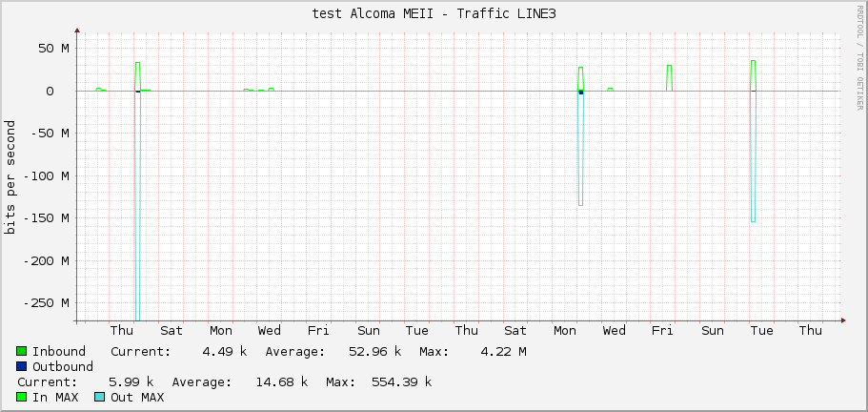Click the 'In MAX' legend label
Viewport: 868px width, 412px height.
55,397
